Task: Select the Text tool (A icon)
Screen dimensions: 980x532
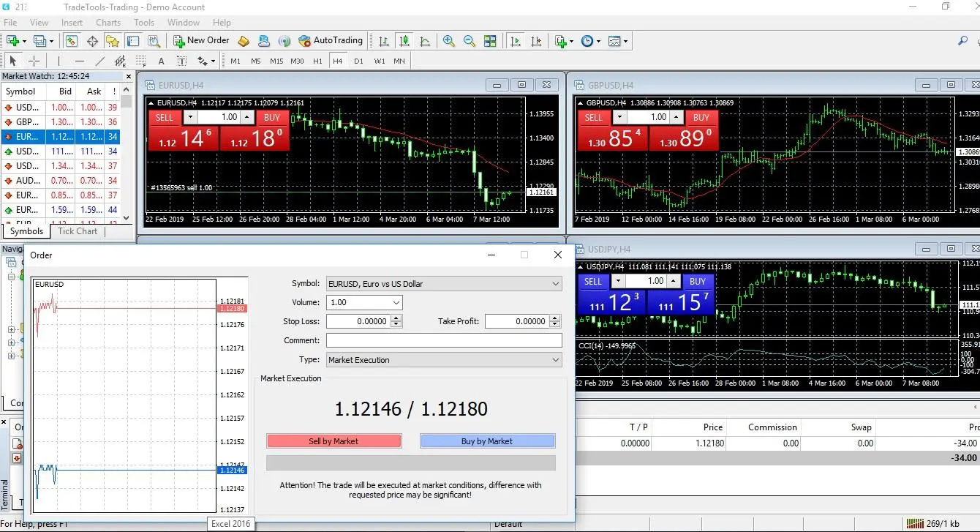Action: [x=162, y=61]
